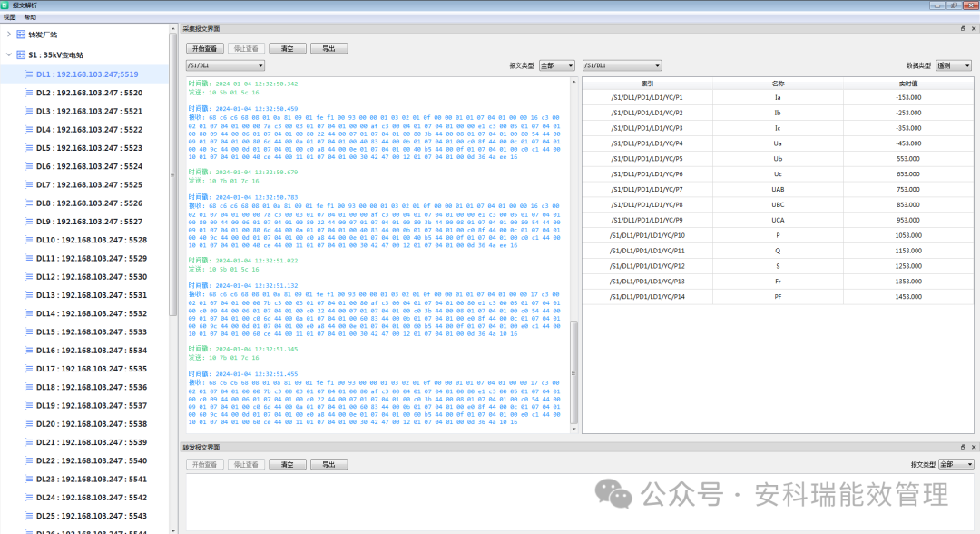Image resolution: width=980 pixels, height=534 pixels.
Task: Click the list icon beside DL4
Action: (28, 130)
